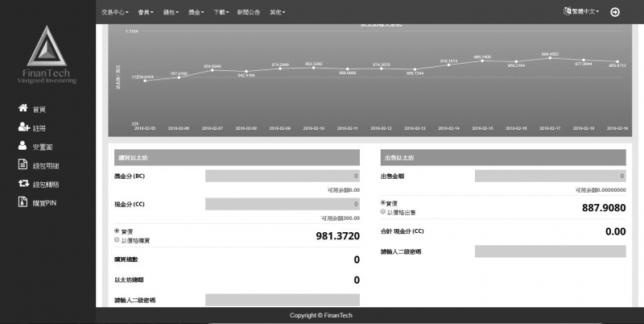
Task: Click the 錢包明細 sidebar link text
Action: [45, 165]
